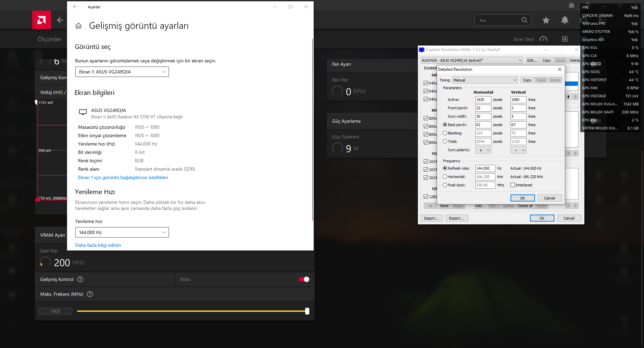This screenshot has height=348, width=644.
Task: Click the 1900 frequency input box
Action: click(x=55, y=311)
